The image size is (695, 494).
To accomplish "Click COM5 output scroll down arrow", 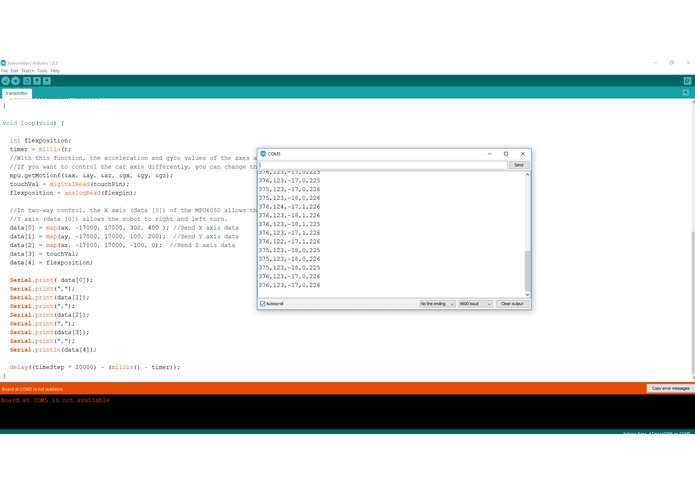I will click(527, 295).
